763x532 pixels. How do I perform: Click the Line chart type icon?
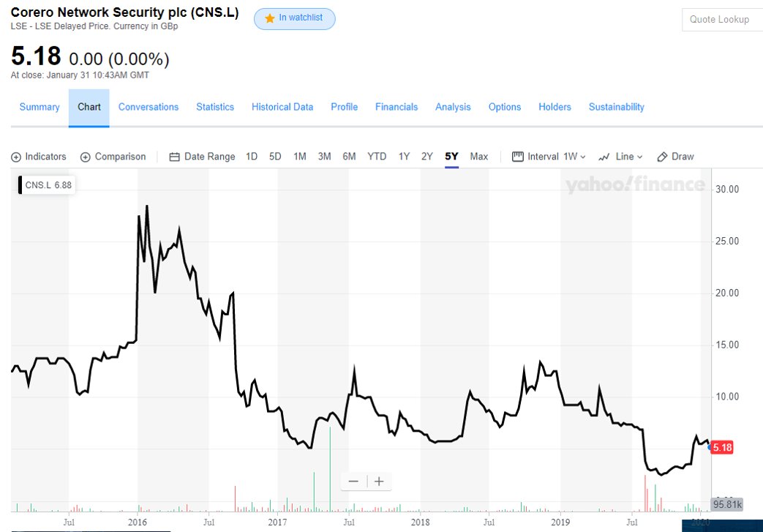coord(604,157)
